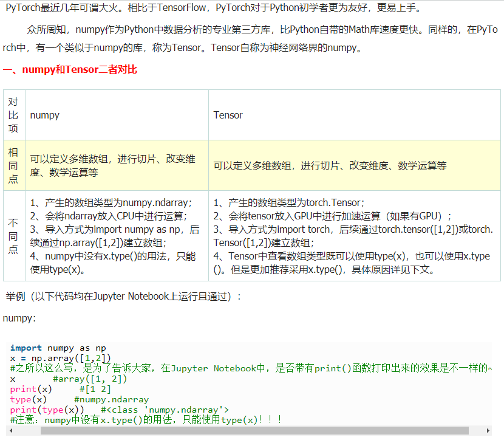Click the opening sentence "PyTorch最近几年可谓大火"

coord(64,7)
